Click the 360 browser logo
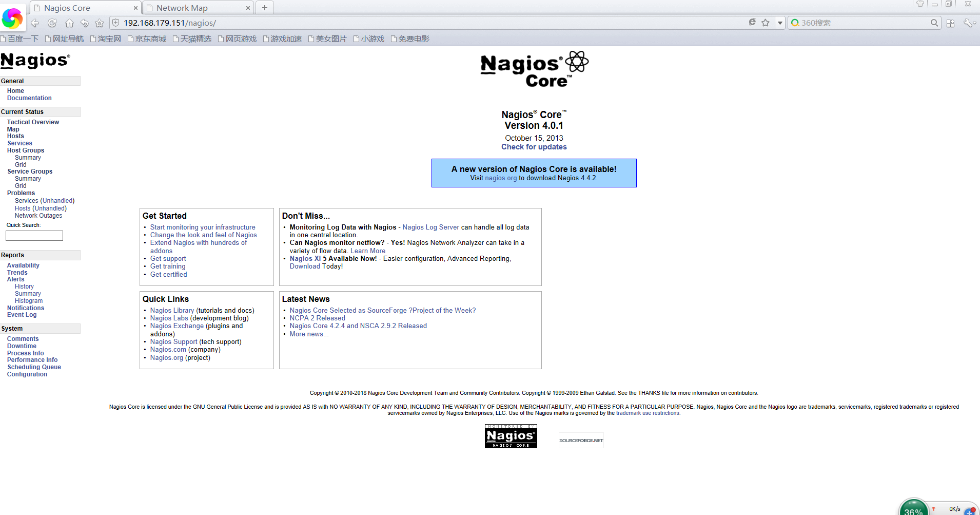 pyautogui.click(x=12, y=18)
